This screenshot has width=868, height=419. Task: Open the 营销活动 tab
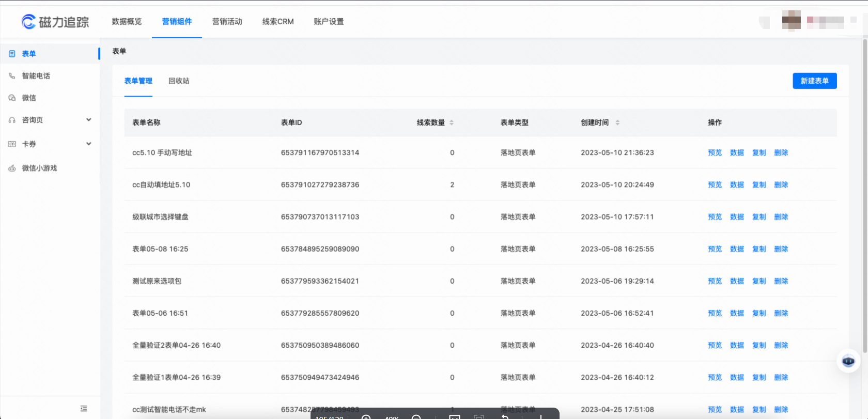227,22
